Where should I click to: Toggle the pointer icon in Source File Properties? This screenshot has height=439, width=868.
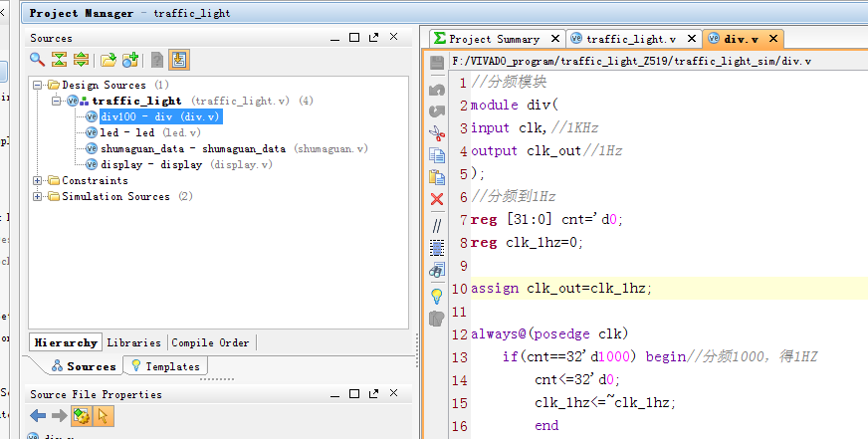tap(103, 416)
